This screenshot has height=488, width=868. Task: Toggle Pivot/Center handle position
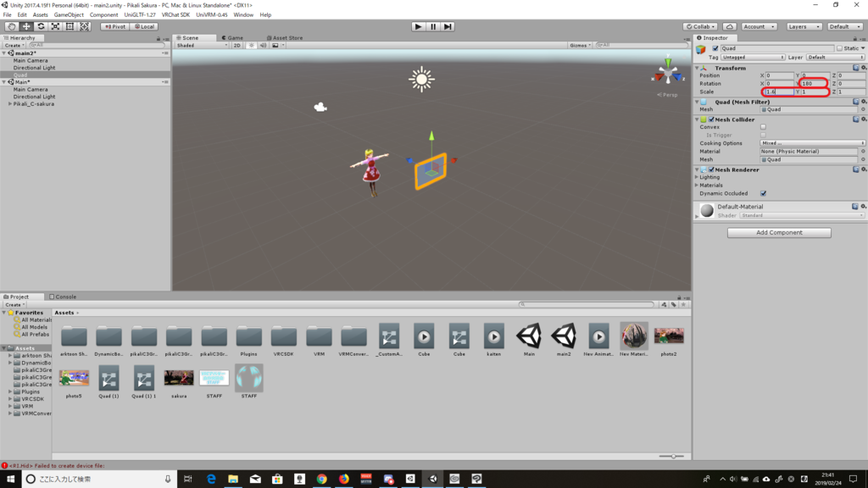[115, 26]
